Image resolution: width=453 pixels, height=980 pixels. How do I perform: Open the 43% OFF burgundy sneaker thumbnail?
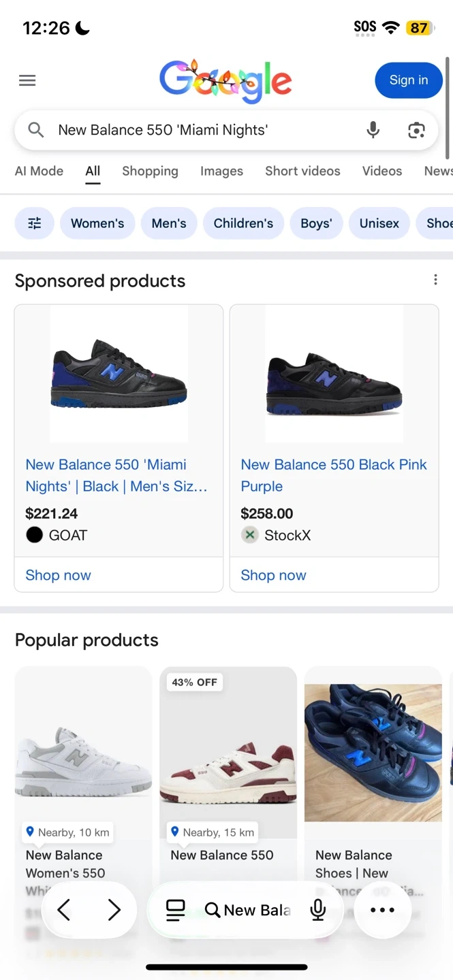tap(228, 752)
